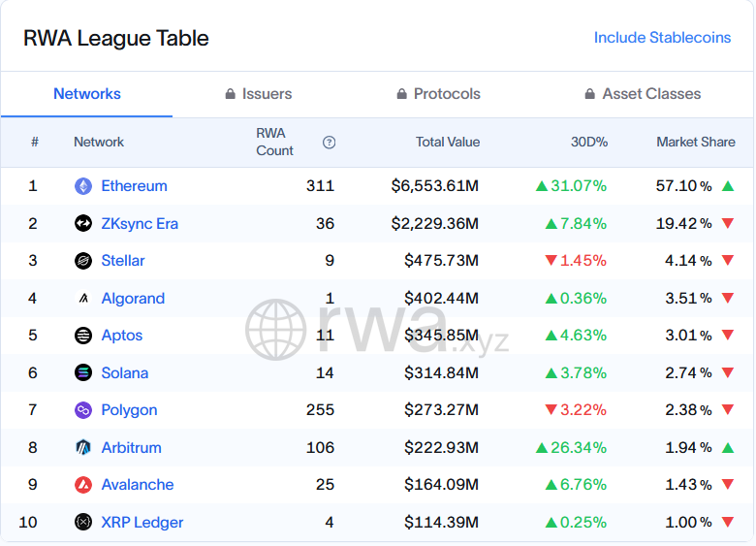Viewport: 756px width, 546px height.
Task: Click the Solana logo icon
Action: [x=83, y=373]
